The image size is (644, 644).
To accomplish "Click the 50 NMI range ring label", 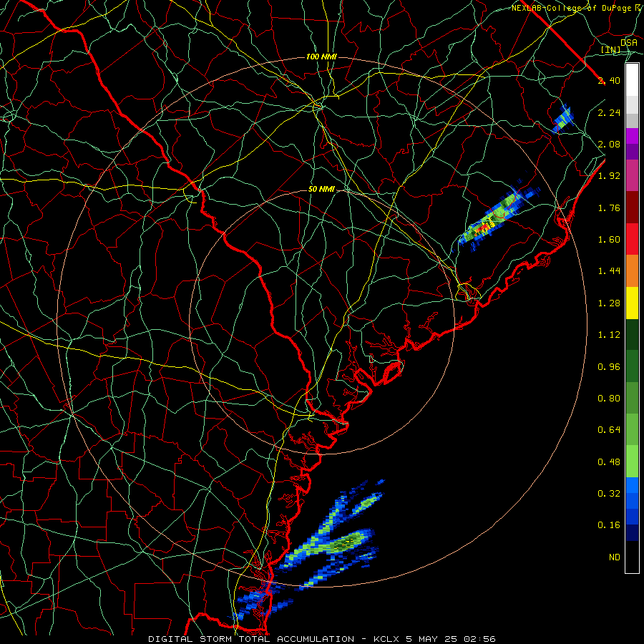I will [x=321, y=189].
